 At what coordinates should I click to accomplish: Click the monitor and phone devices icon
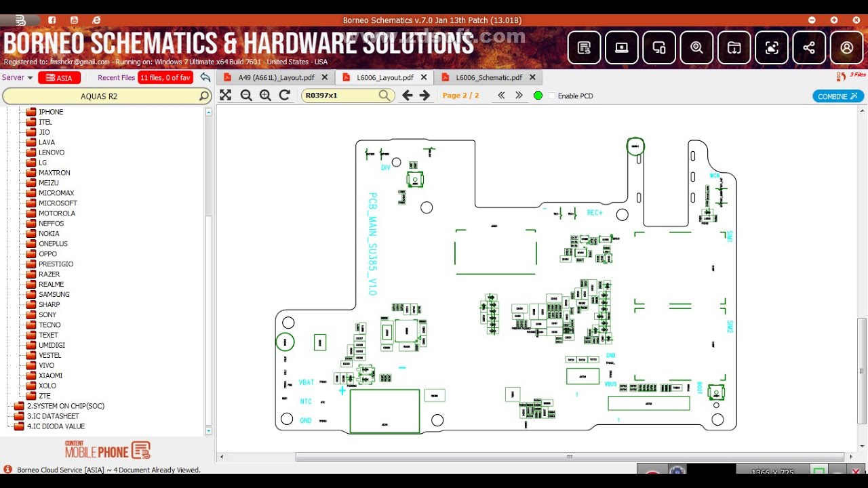tap(659, 47)
